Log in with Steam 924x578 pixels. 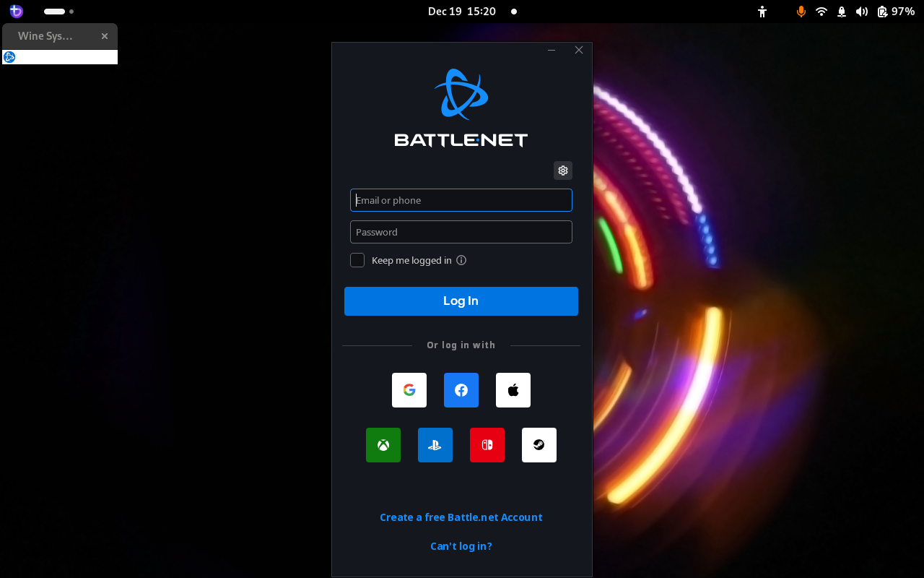pos(539,444)
